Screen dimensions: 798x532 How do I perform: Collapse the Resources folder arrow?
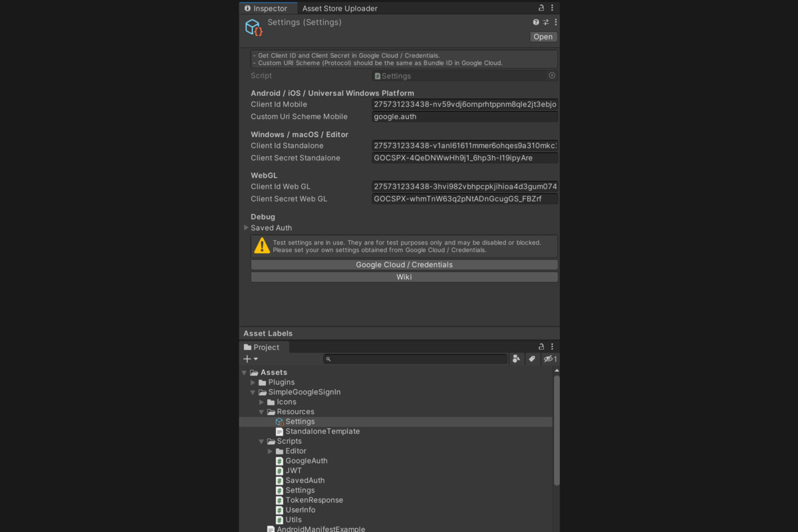click(x=261, y=412)
